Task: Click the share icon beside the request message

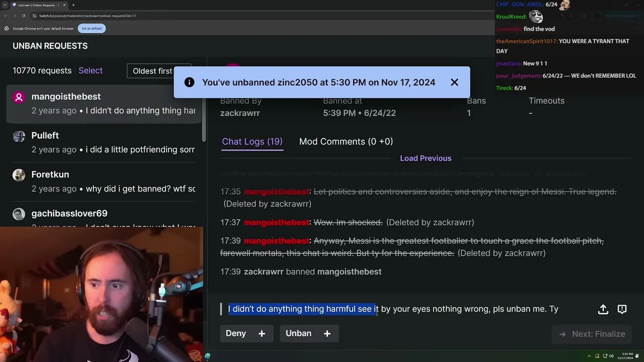Action: click(x=603, y=309)
